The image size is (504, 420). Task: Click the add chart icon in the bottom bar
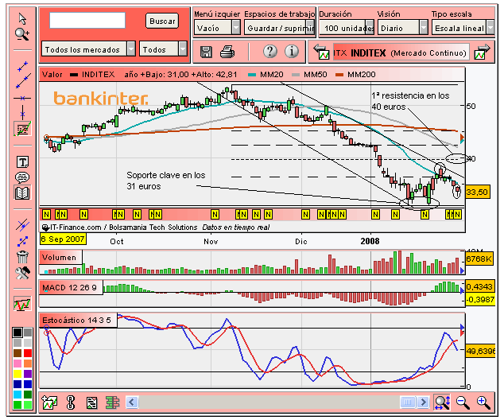[49, 402]
